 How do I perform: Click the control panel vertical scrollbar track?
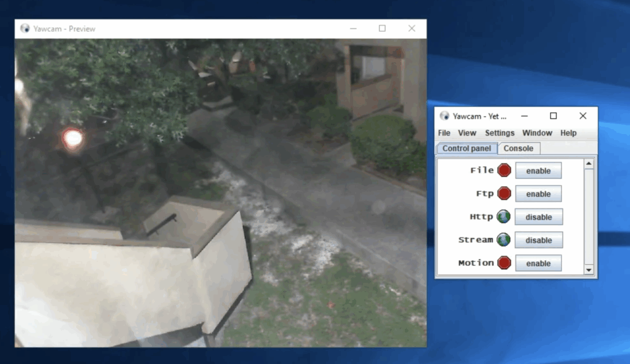coord(589,217)
